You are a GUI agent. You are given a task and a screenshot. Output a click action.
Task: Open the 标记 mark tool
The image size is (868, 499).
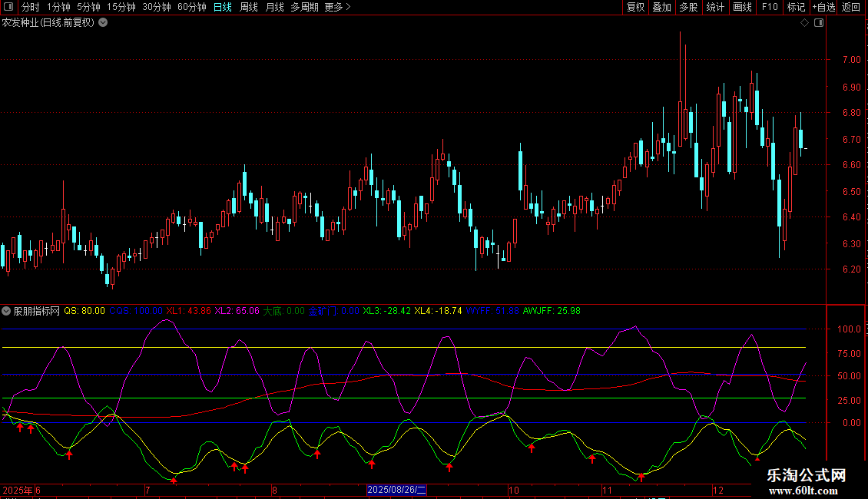click(796, 7)
